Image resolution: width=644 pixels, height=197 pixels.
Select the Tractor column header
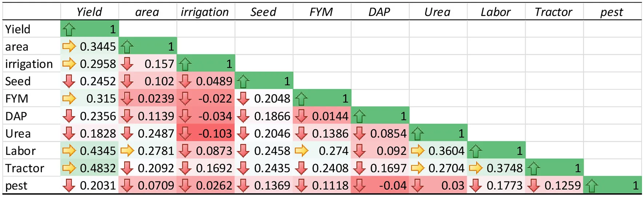[x=554, y=12]
